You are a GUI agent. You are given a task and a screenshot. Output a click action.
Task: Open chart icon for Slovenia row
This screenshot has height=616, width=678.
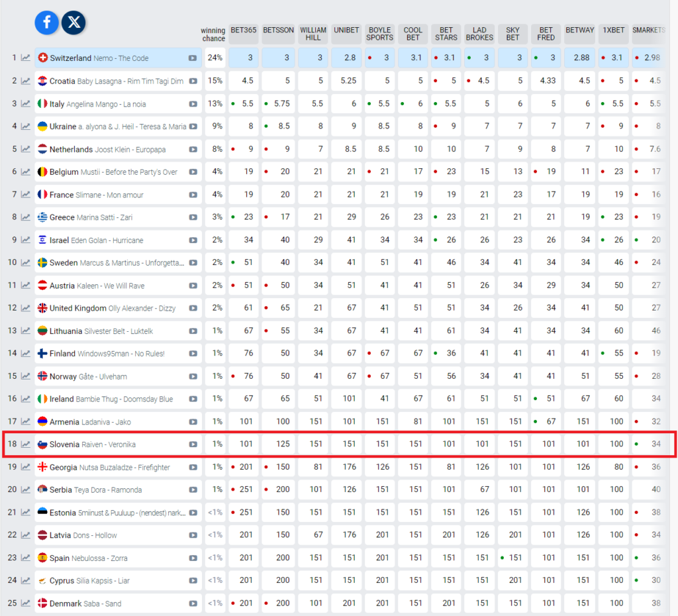coord(25,444)
